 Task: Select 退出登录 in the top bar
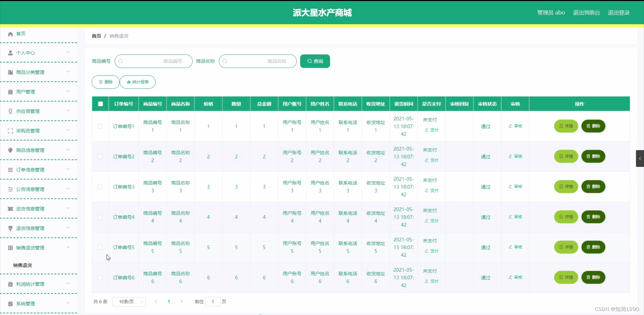(619, 12)
